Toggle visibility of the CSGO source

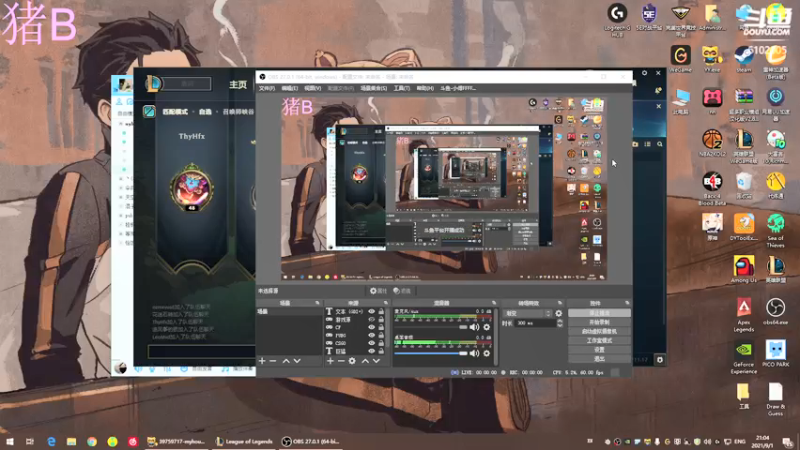click(371, 343)
